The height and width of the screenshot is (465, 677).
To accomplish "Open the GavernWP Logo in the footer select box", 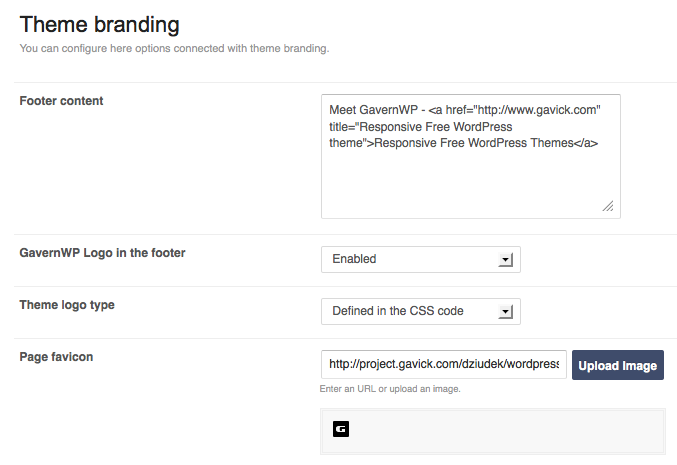I will (x=420, y=259).
